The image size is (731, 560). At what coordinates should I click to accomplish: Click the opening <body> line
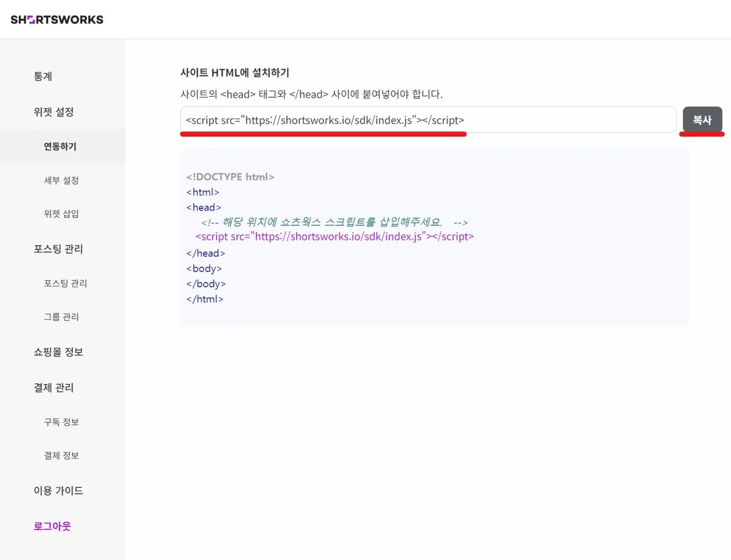click(x=204, y=268)
